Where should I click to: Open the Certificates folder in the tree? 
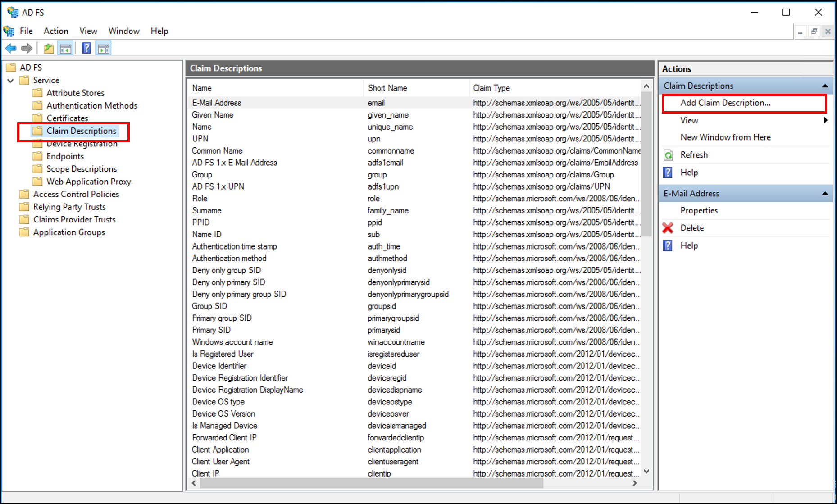(67, 118)
